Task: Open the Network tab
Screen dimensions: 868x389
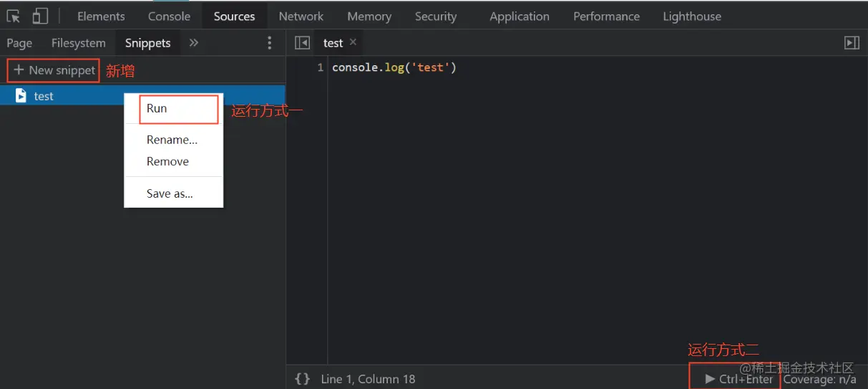Action: pyautogui.click(x=301, y=16)
